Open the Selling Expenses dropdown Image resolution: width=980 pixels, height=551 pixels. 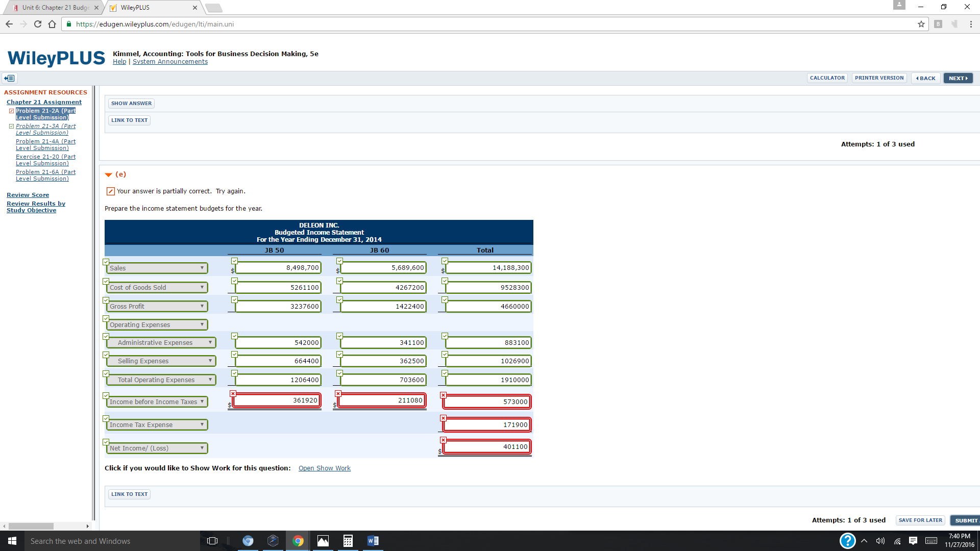pyautogui.click(x=161, y=361)
